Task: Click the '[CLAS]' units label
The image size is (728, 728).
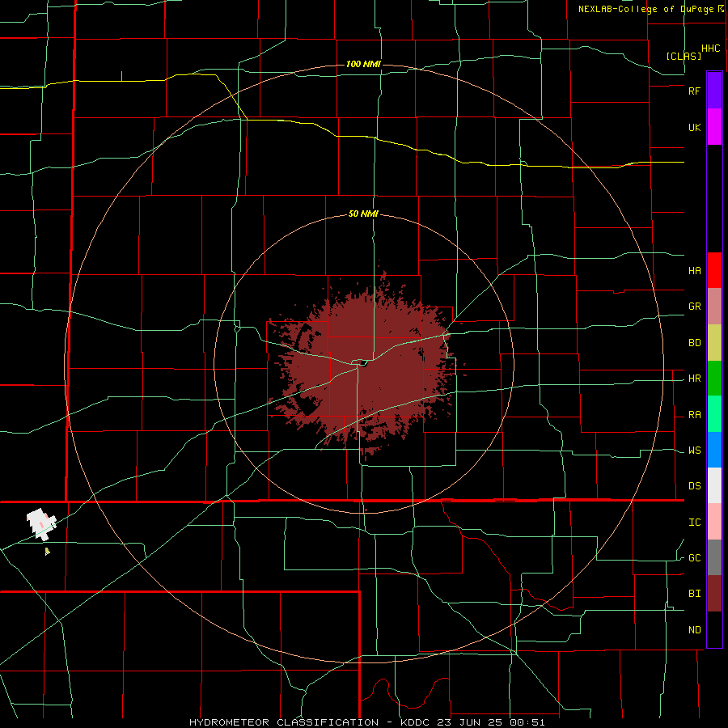Action: click(x=684, y=56)
